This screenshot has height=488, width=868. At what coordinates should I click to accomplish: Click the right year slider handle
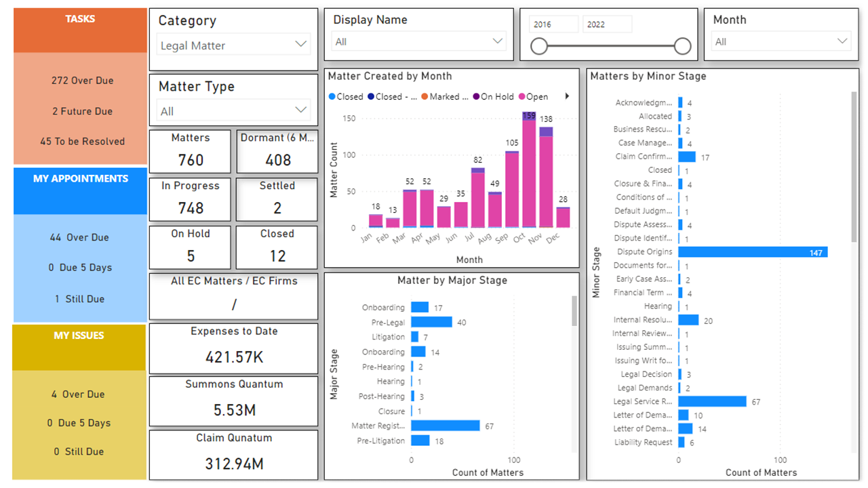[x=683, y=46]
